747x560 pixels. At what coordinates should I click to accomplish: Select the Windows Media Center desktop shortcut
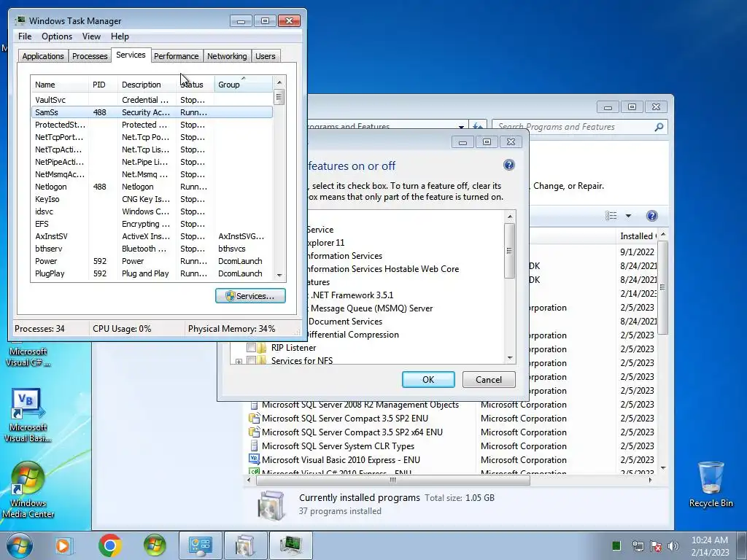[28, 491]
